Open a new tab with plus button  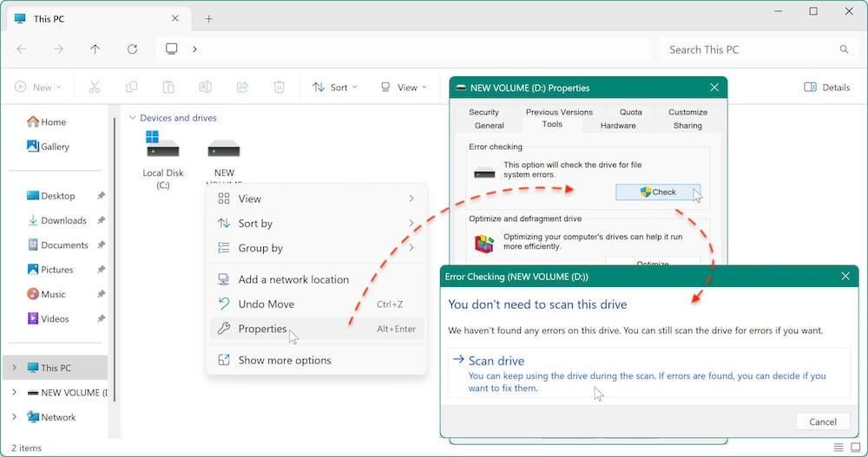(208, 19)
